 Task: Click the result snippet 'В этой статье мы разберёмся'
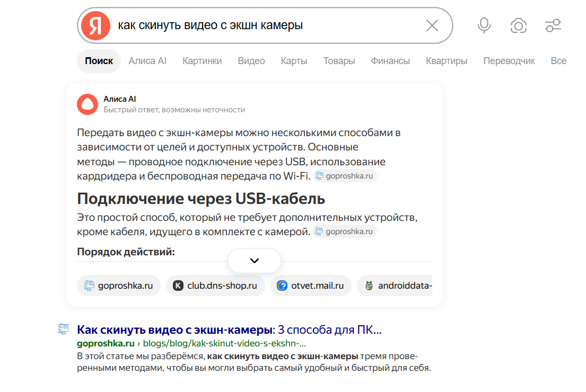tap(254, 362)
